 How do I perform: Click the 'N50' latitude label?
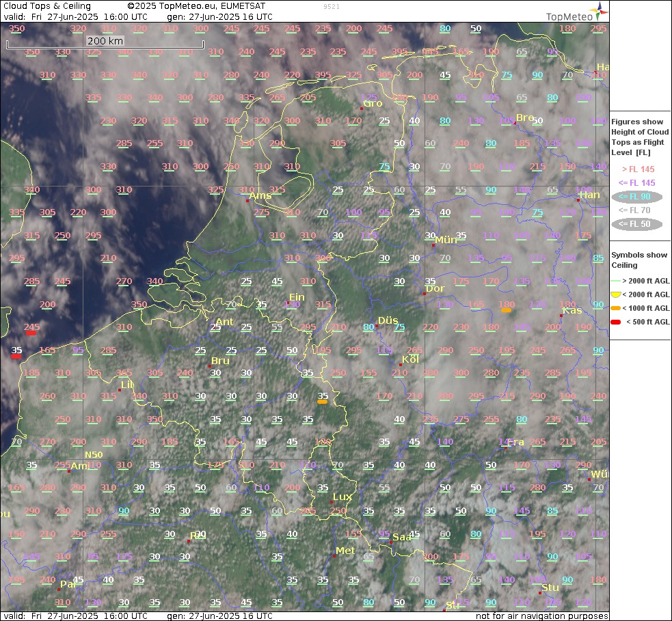[94, 455]
